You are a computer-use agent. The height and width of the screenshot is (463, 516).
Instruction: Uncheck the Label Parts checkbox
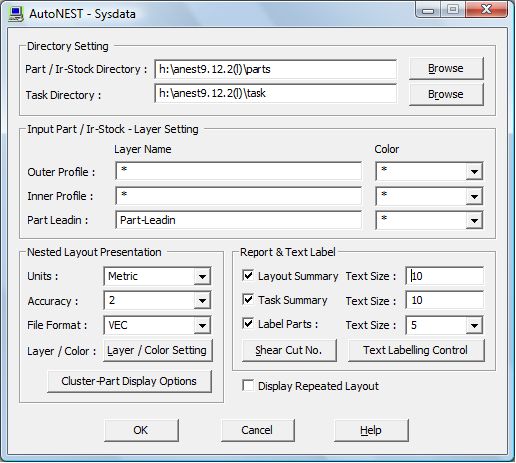(248, 323)
